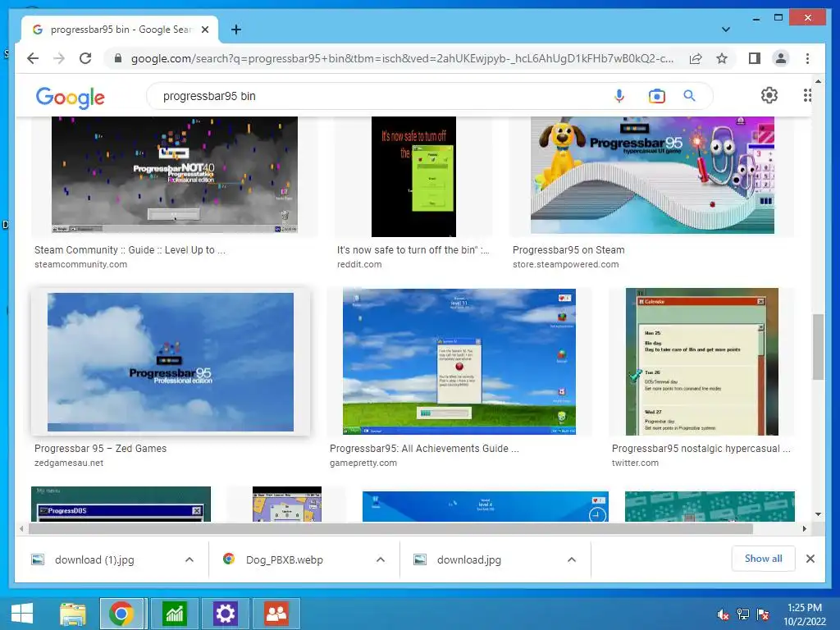This screenshot has height=630, width=840.
Task: Open the Chrome three-dot menu
Action: pos(807,58)
